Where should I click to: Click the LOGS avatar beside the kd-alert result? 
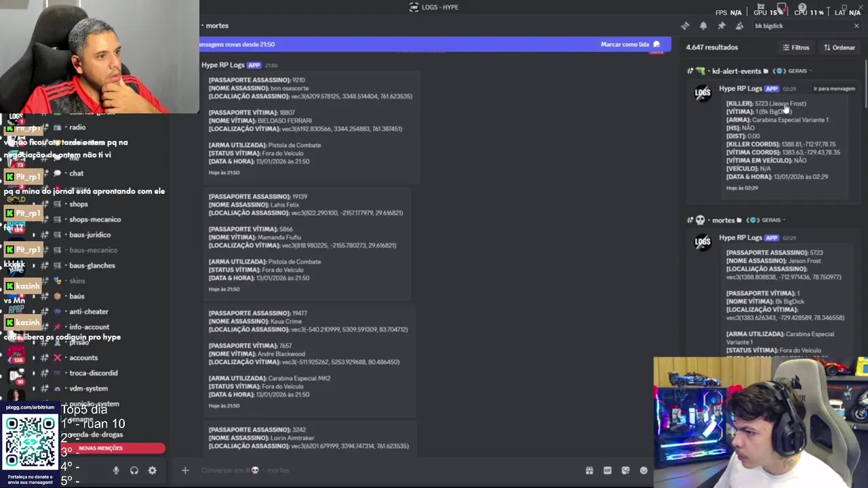pos(703,92)
